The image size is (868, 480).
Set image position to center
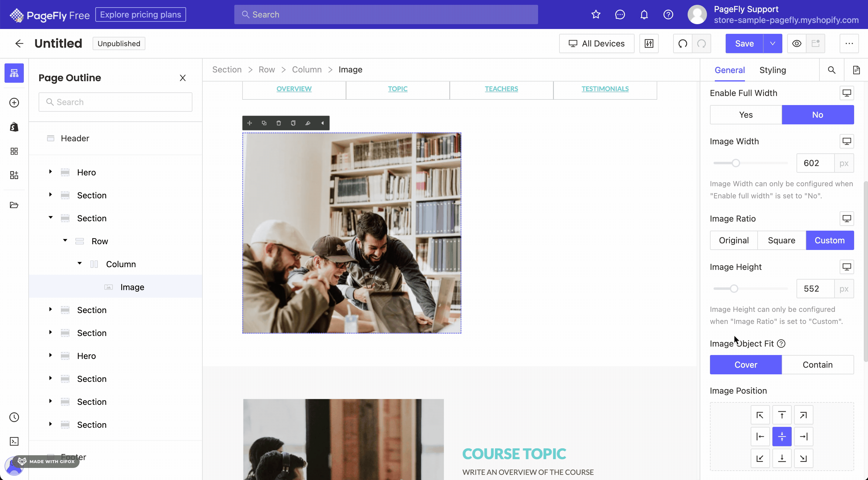coord(782,437)
